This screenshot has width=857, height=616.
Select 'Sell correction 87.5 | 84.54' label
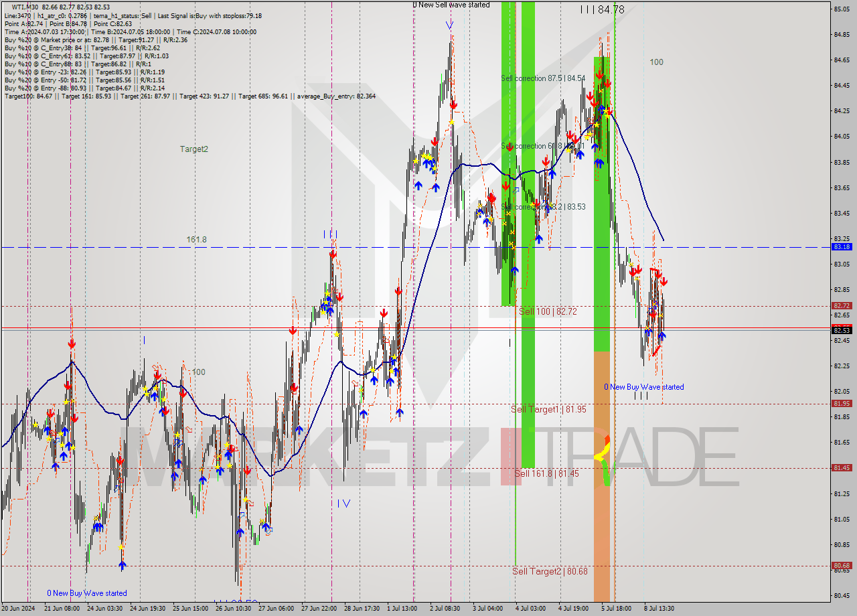click(x=543, y=78)
